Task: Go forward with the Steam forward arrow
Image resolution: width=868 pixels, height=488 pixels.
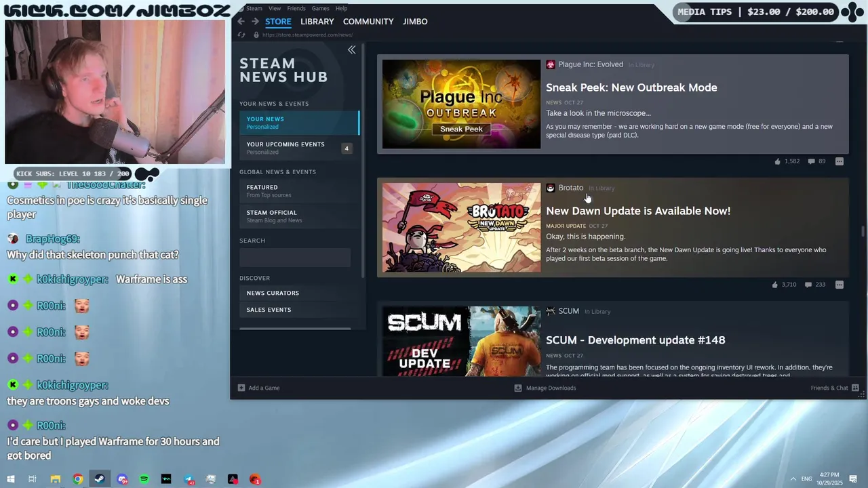Action: coord(255,22)
